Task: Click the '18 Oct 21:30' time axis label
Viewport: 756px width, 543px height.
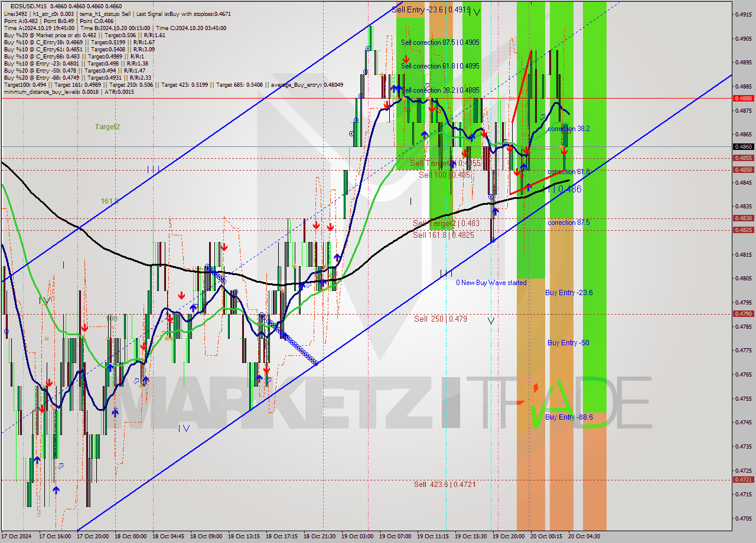Action: [x=320, y=537]
